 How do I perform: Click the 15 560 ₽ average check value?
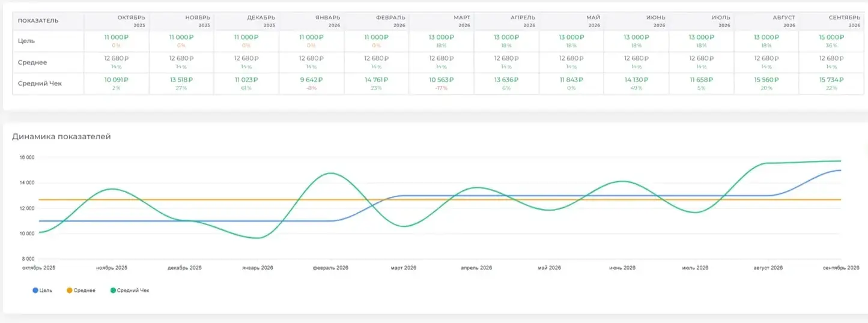click(x=766, y=80)
